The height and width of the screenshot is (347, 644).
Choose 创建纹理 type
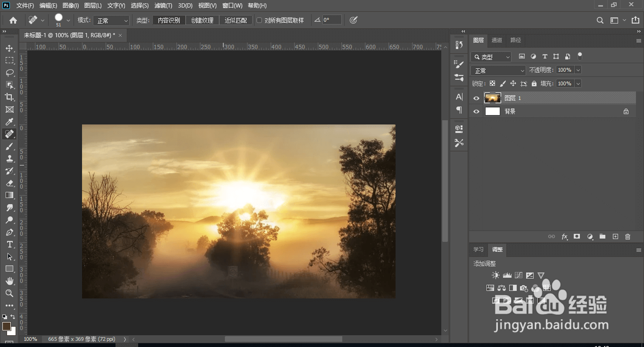click(202, 20)
